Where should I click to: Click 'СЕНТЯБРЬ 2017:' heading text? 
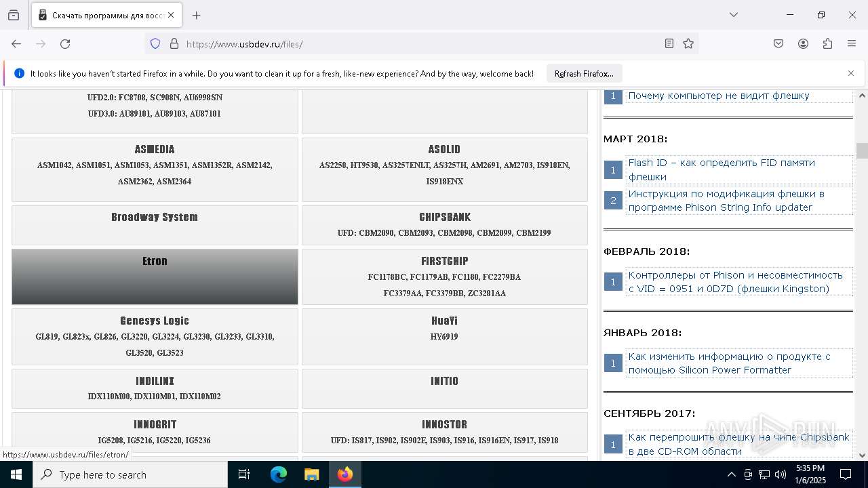[649, 413]
